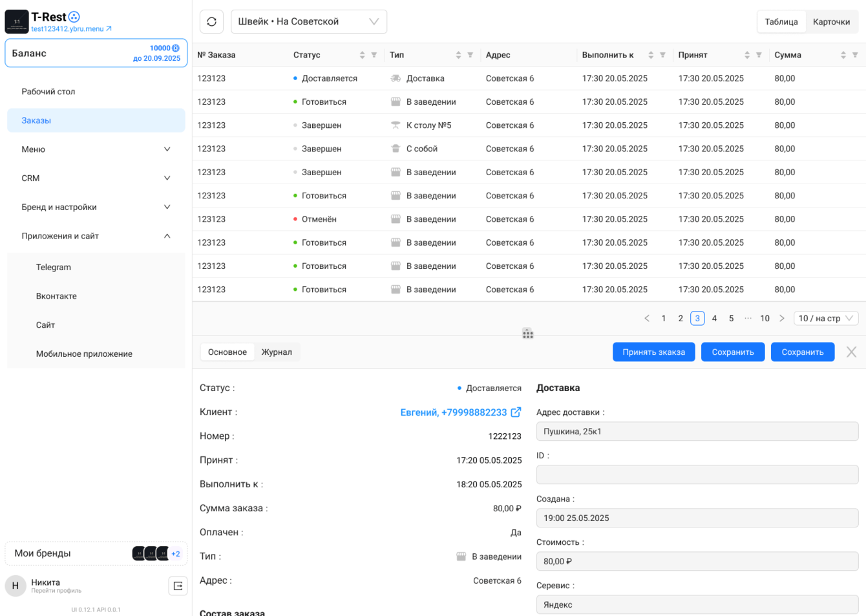
Task: Go to previous page arrow in pagination
Action: (647, 318)
